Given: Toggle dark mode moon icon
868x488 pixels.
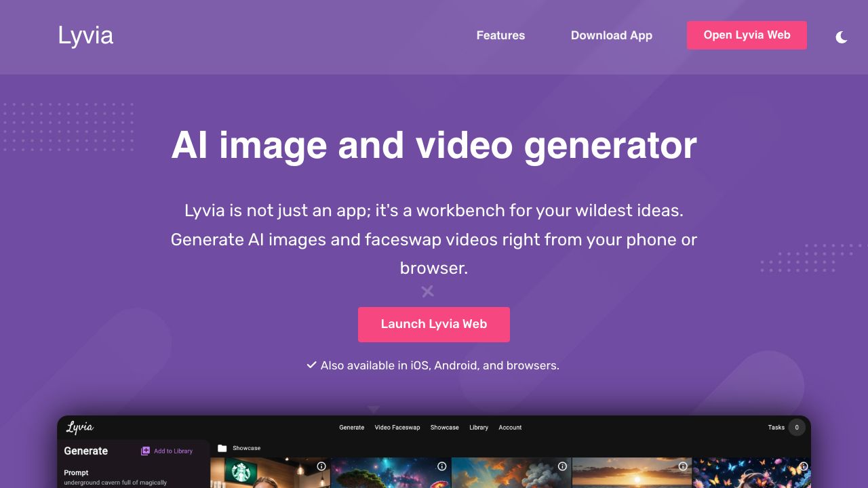Looking at the screenshot, I should click(841, 37).
